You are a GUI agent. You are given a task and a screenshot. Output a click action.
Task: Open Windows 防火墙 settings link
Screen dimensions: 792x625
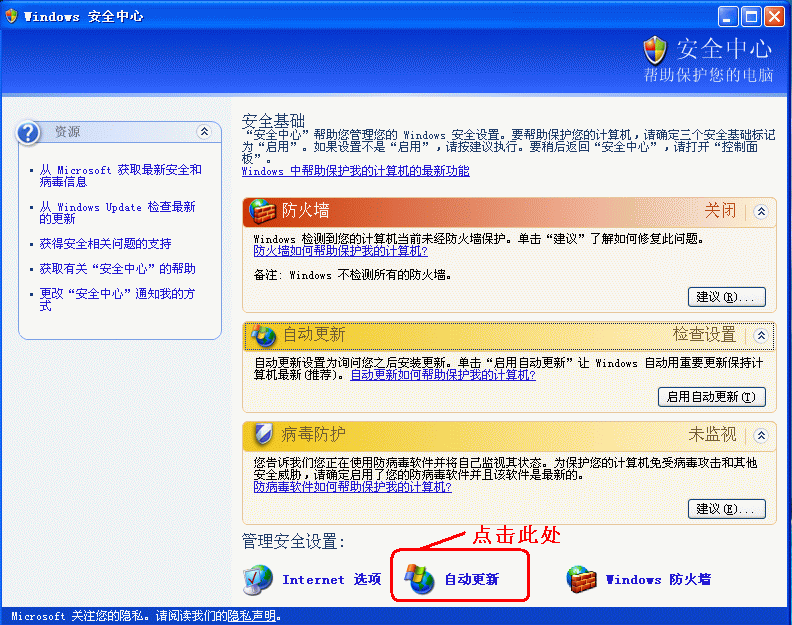point(658,579)
